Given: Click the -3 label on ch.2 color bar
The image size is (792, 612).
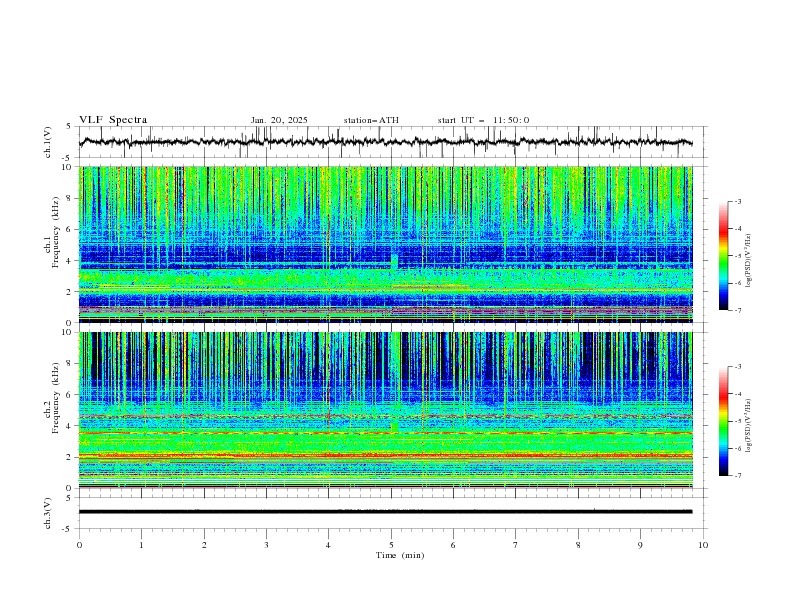Looking at the screenshot, I should tap(738, 367).
